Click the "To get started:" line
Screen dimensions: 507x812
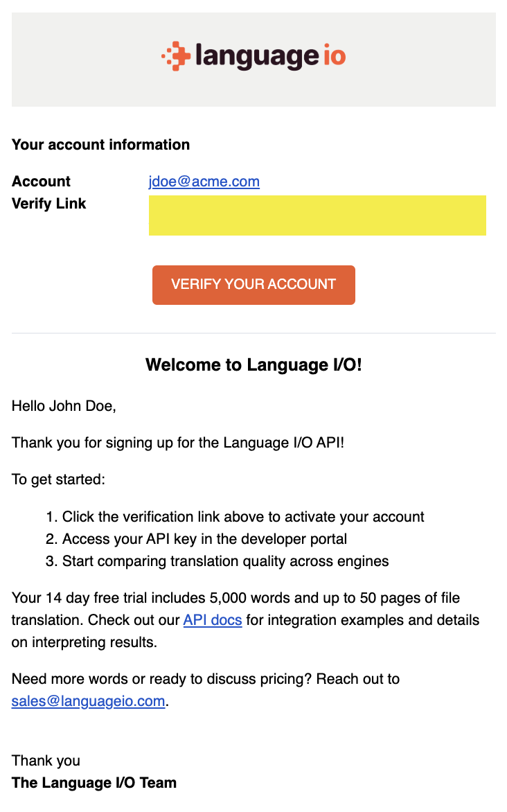click(x=58, y=479)
